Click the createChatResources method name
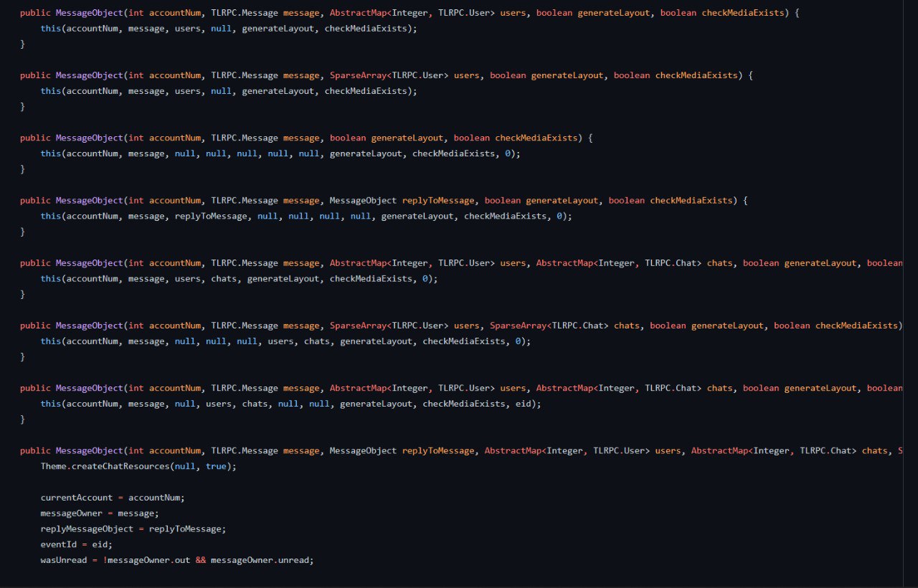This screenshot has width=918, height=588. tap(120, 466)
